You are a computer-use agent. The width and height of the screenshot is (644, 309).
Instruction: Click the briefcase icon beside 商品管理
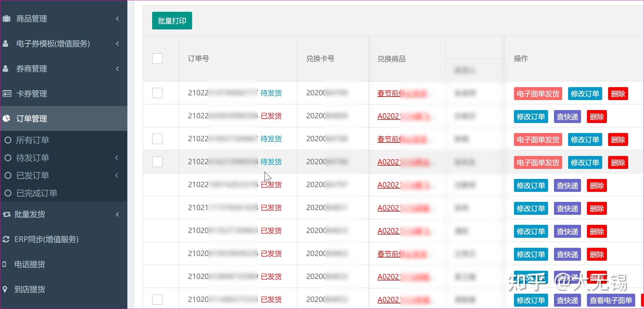pos(6,19)
